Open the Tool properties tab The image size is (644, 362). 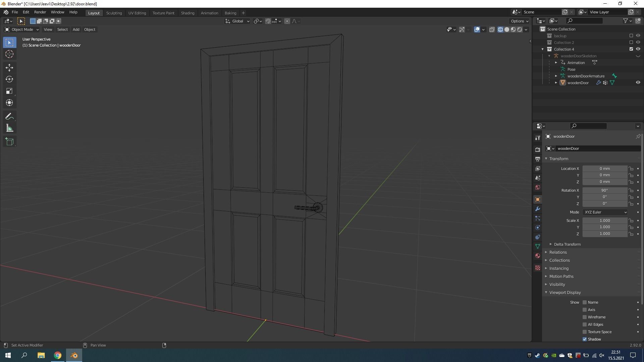click(x=538, y=138)
